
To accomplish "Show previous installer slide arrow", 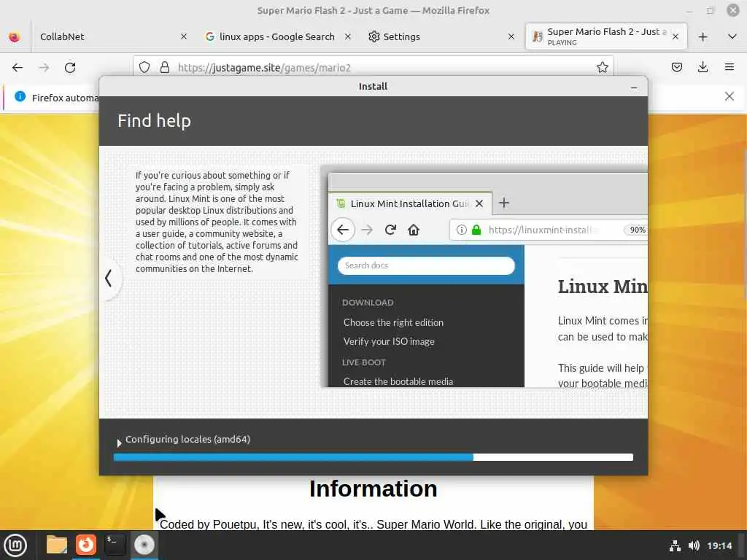I will 109,278.
